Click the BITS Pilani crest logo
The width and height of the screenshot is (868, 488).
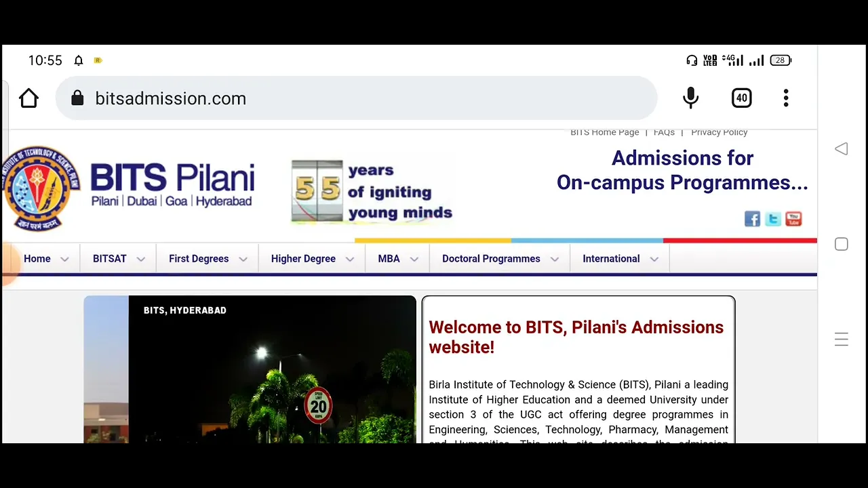tap(41, 188)
